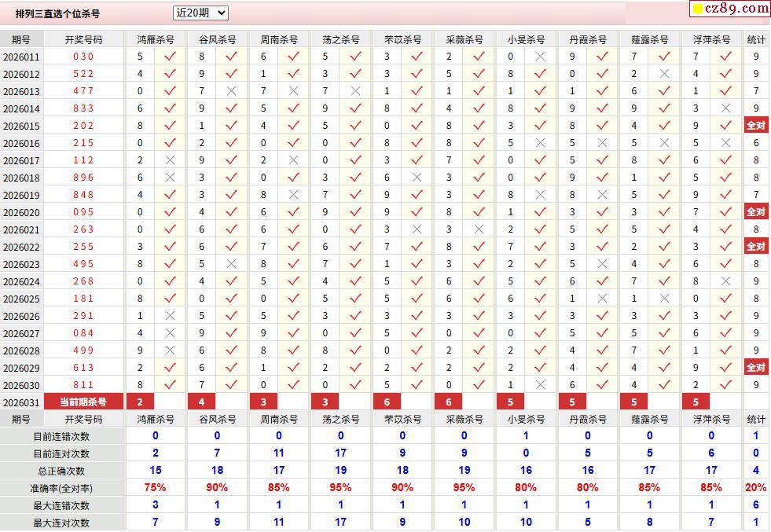Click the check mark for 周南杀号 in row 2026027

click(293, 333)
